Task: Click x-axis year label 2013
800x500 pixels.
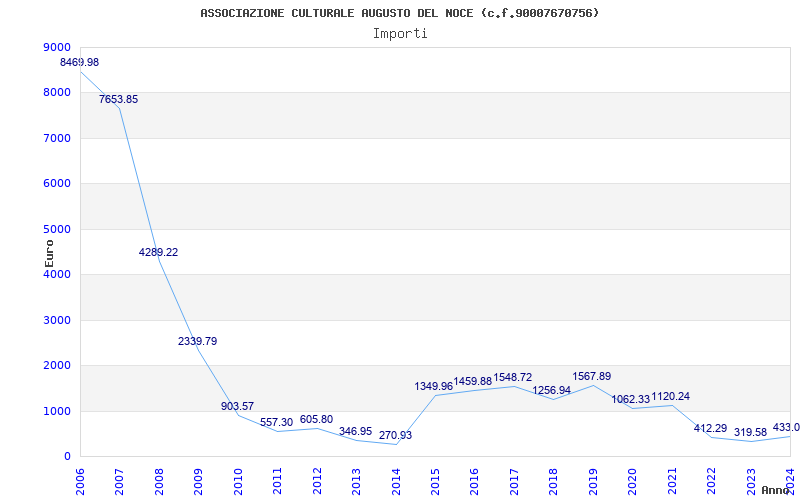Action: coord(356,480)
